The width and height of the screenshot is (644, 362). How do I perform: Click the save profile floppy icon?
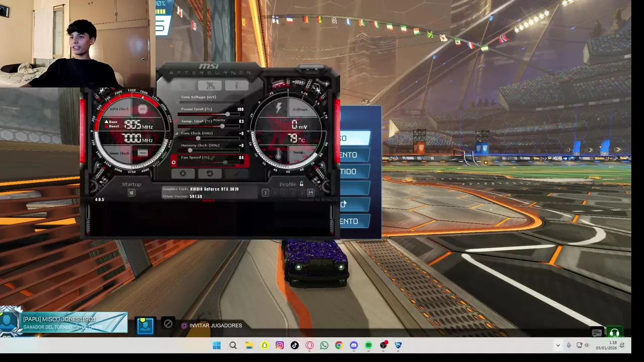click(x=310, y=193)
